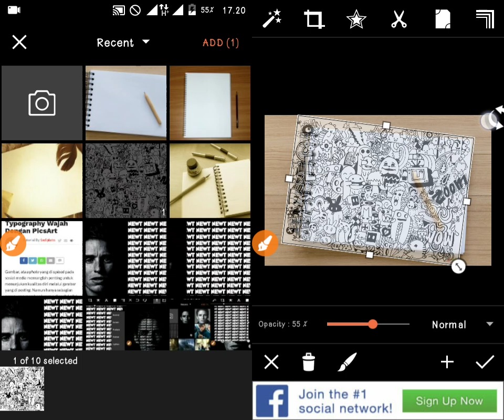The width and height of the screenshot is (504, 420).
Task: Open the Facebook logo in the ad
Action: click(272, 401)
